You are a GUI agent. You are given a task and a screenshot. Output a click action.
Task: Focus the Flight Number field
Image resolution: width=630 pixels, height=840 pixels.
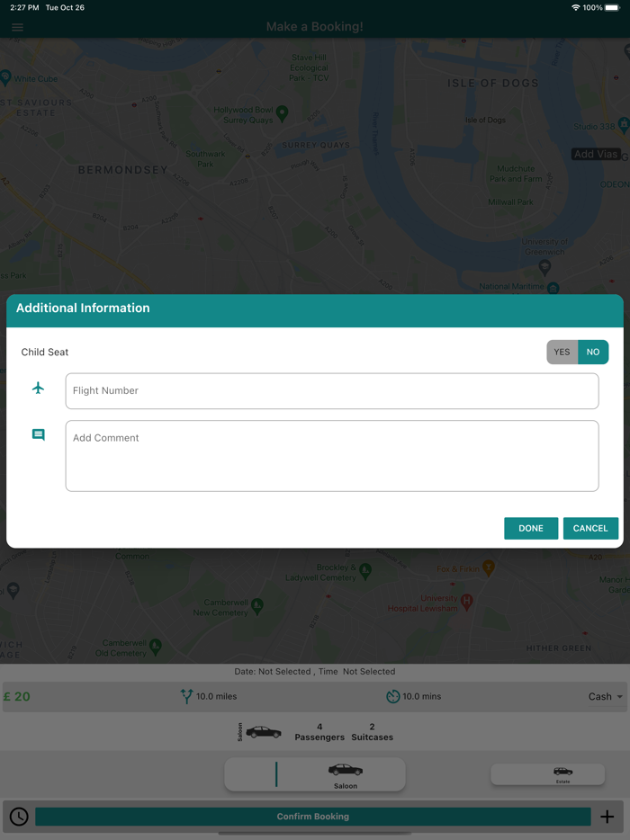[332, 391]
